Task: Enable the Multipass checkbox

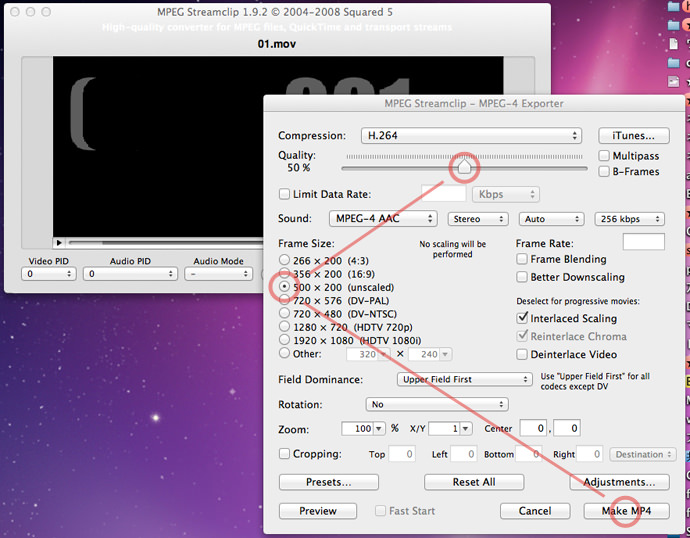Action: coord(604,156)
